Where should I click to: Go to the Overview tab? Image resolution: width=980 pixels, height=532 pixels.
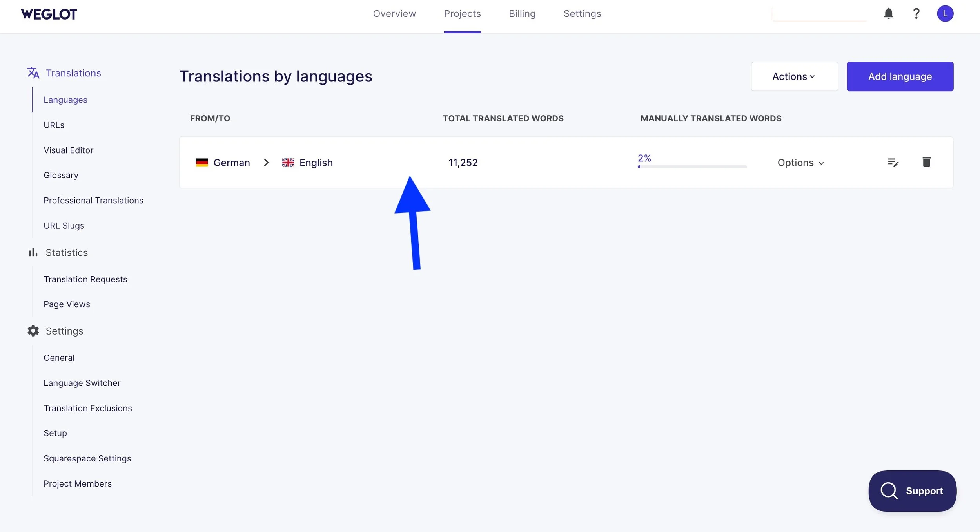pyautogui.click(x=394, y=14)
